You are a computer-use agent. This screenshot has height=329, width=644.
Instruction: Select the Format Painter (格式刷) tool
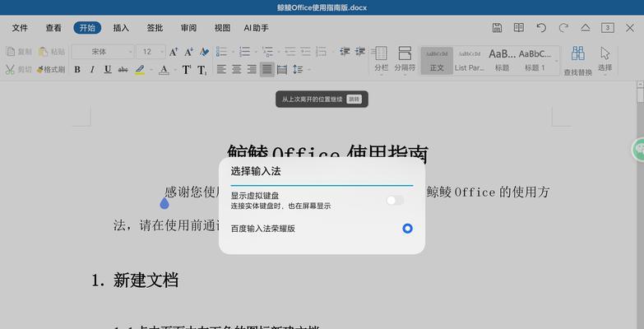pyautogui.click(x=50, y=69)
